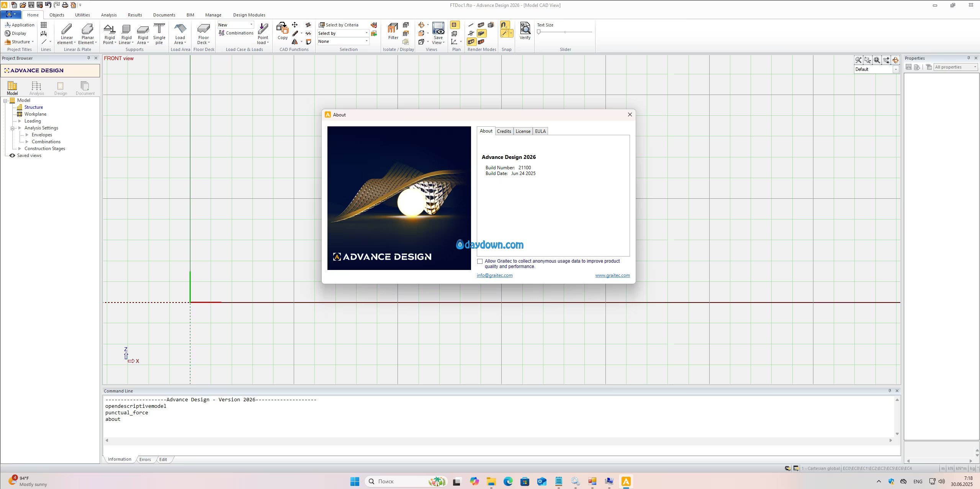Switch to License tab in About dialog
Viewport: 980px width, 489px height.
(523, 131)
